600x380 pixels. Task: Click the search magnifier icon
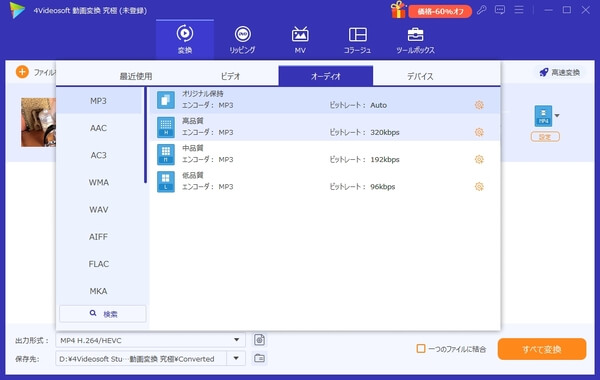tap(93, 313)
